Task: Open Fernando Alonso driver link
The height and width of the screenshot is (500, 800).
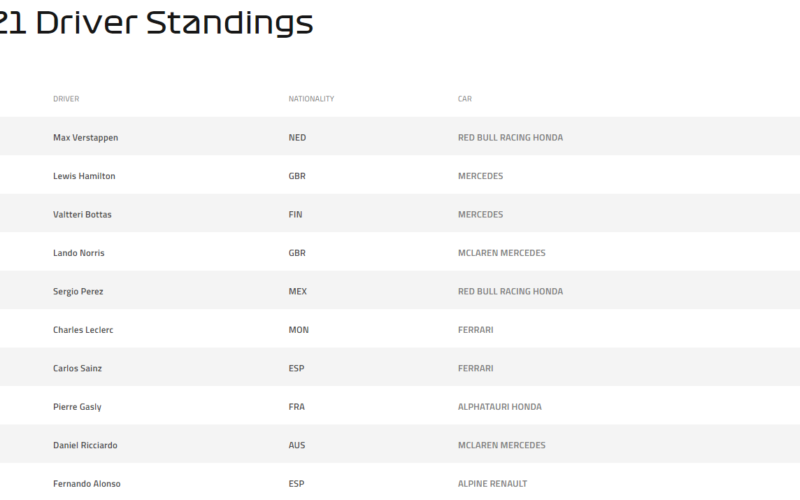Action: (x=87, y=483)
